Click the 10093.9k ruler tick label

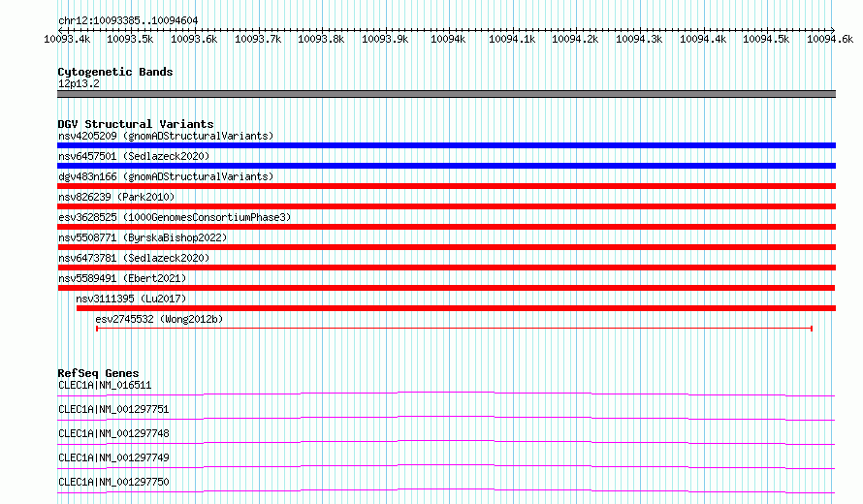[x=385, y=39]
